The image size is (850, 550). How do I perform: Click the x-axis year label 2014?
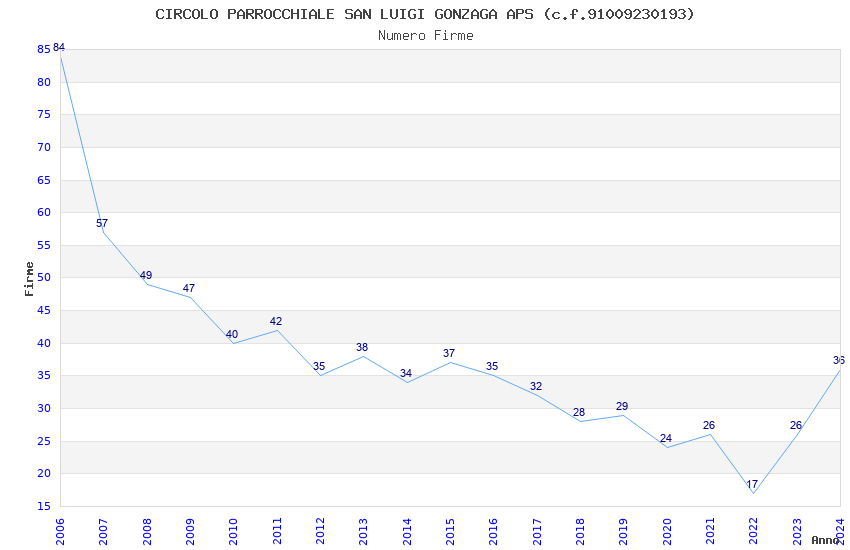coord(407,532)
